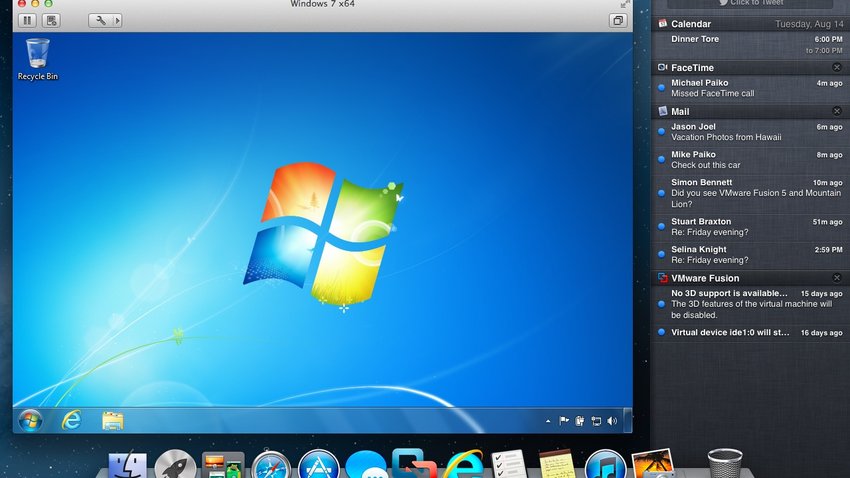Open the Trash in the Dock
Viewport: 850px width, 478px height.
725,464
